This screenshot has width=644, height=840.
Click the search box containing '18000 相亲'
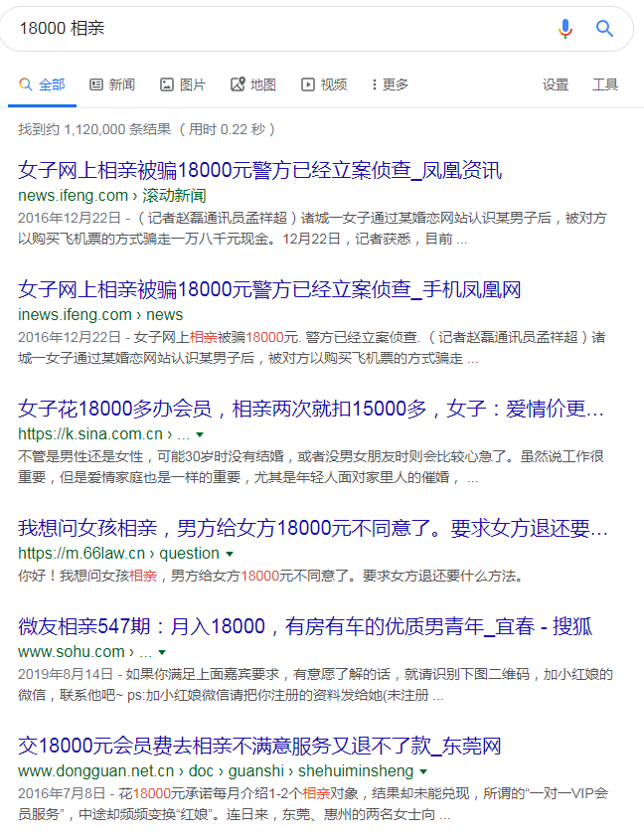click(316, 28)
